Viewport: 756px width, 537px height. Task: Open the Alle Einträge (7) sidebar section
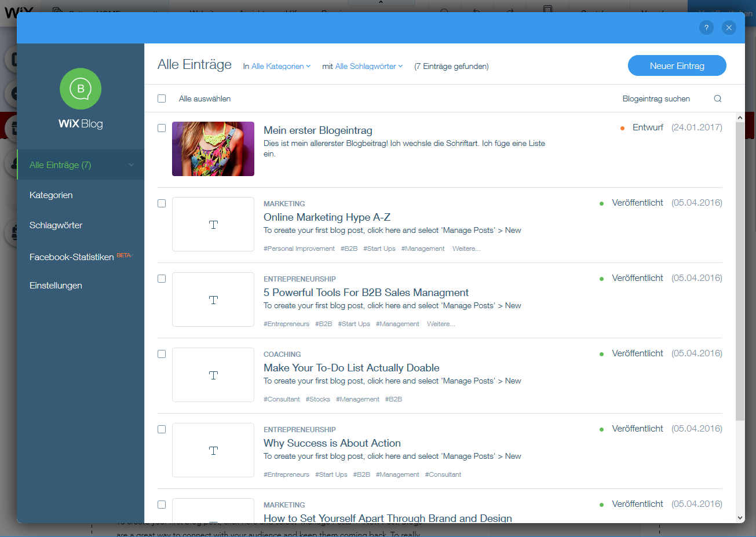pos(81,165)
